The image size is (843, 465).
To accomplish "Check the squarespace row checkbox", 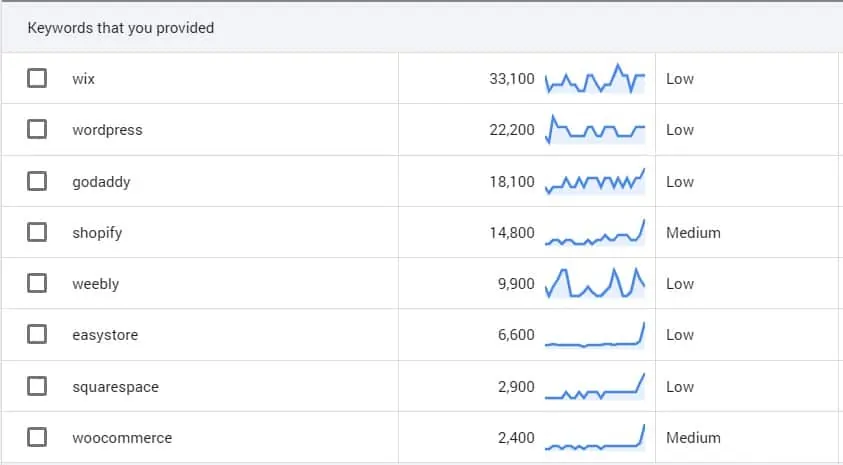I will click(37, 386).
